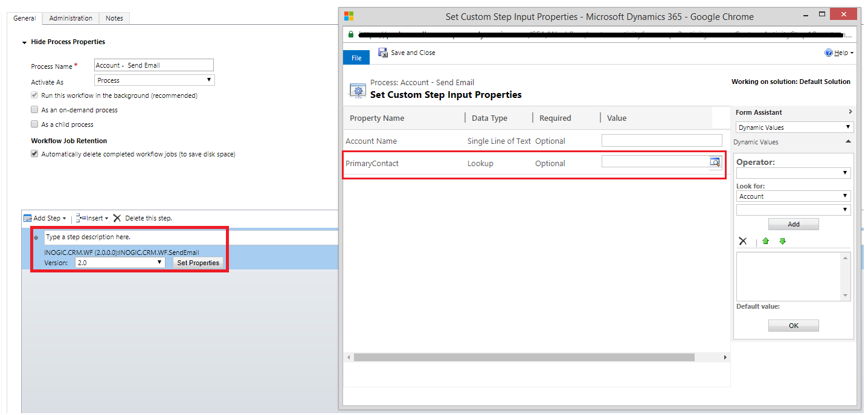
Task: Click the Set Properties button
Action: [198, 263]
